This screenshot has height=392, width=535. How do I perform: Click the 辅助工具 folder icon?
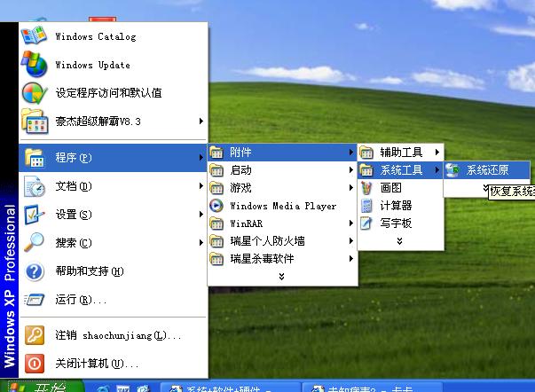click(366, 153)
